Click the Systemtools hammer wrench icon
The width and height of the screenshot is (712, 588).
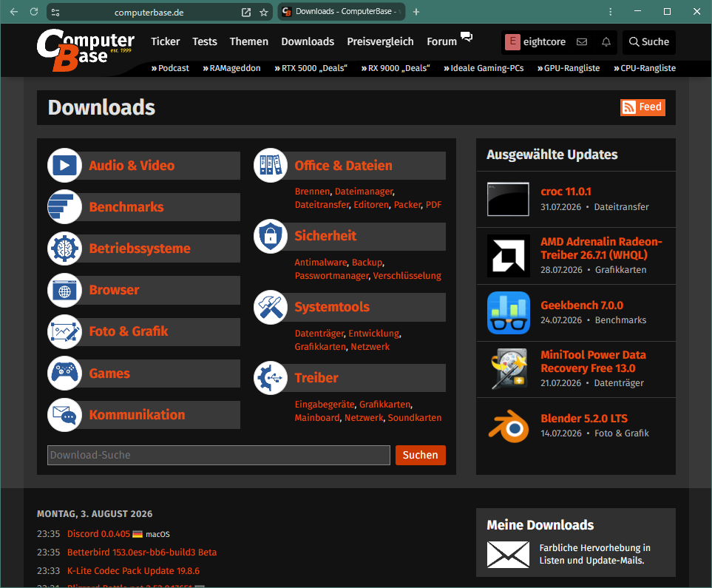271,307
